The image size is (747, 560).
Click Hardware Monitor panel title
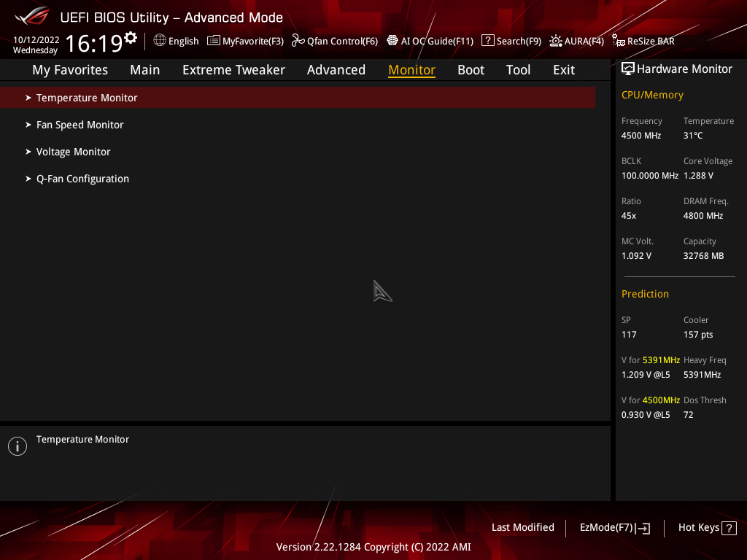point(684,69)
